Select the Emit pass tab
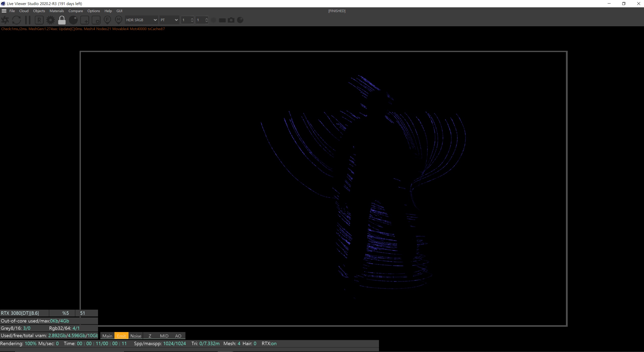 pyautogui.click(x=121, y=336)
